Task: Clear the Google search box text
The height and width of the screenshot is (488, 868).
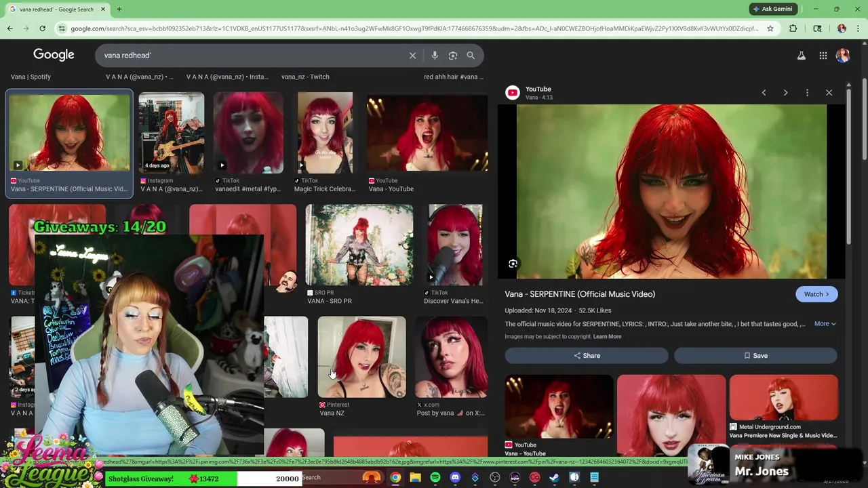Action: [x=412, y=56]
